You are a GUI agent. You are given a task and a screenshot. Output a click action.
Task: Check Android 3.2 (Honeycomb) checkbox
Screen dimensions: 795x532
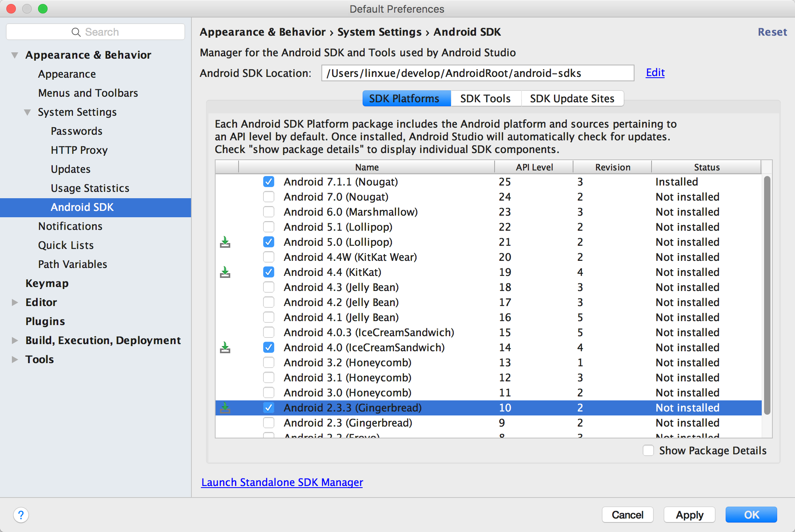click(x=269, y=362)
